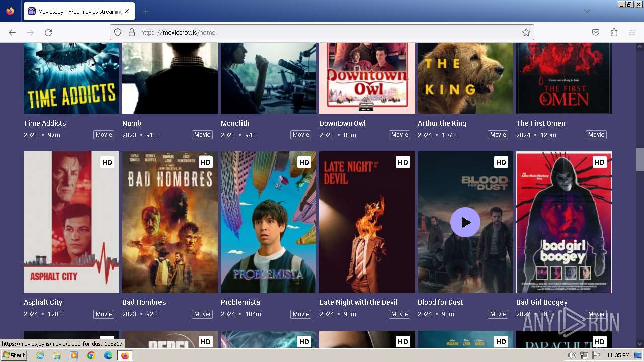Open the Bad Hombres poster
The image size is (644, 362).
170,222
